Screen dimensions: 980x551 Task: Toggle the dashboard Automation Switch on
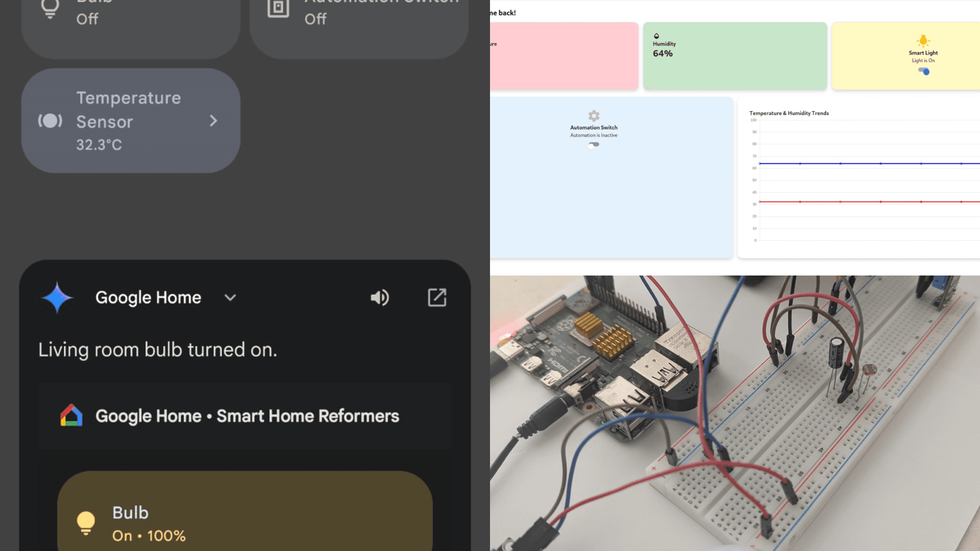[594, 145]
